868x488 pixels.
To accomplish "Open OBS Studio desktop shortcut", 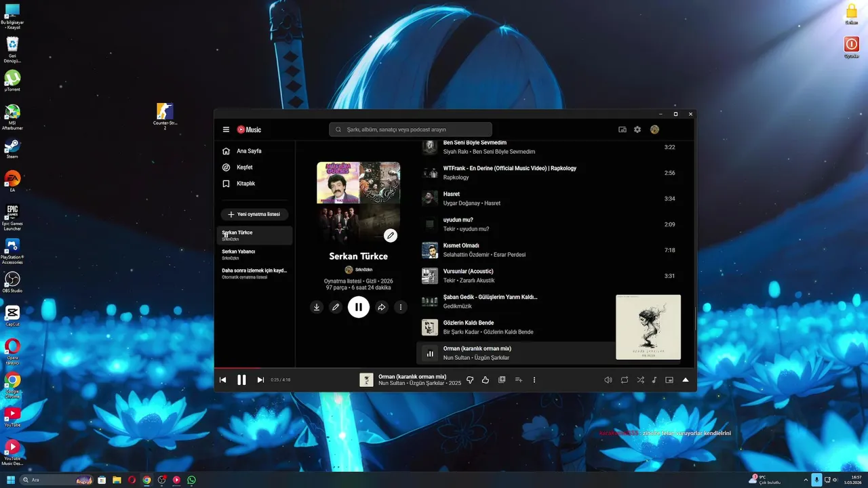I will tap(12, 281).
